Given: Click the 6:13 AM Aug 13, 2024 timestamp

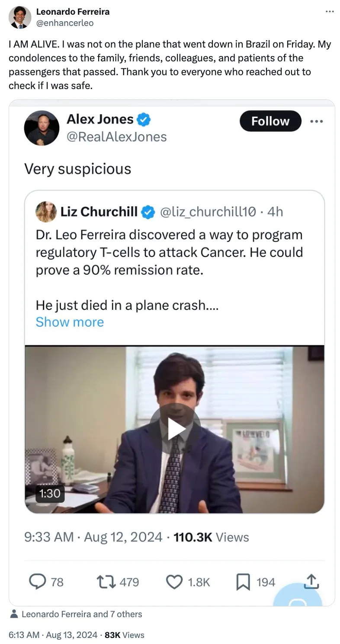Looking at the screenshot, I should coord(53,635).
